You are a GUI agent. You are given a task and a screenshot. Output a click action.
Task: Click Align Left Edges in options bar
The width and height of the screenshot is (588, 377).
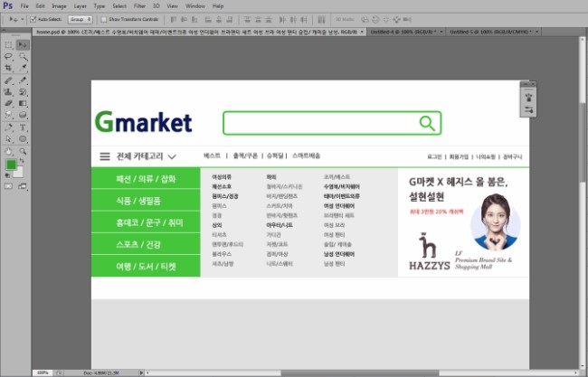tap(208, 19)
